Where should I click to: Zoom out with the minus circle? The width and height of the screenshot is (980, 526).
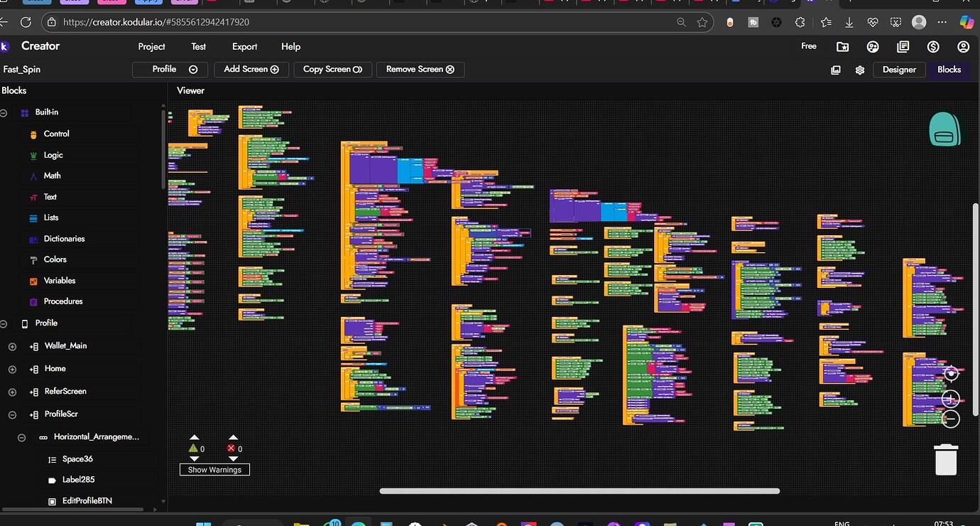pyautogui.click(x=951, y=419)
